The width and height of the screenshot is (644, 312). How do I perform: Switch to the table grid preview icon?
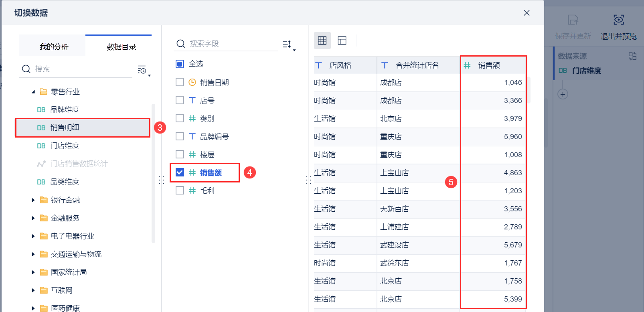(x=322, y=41)
